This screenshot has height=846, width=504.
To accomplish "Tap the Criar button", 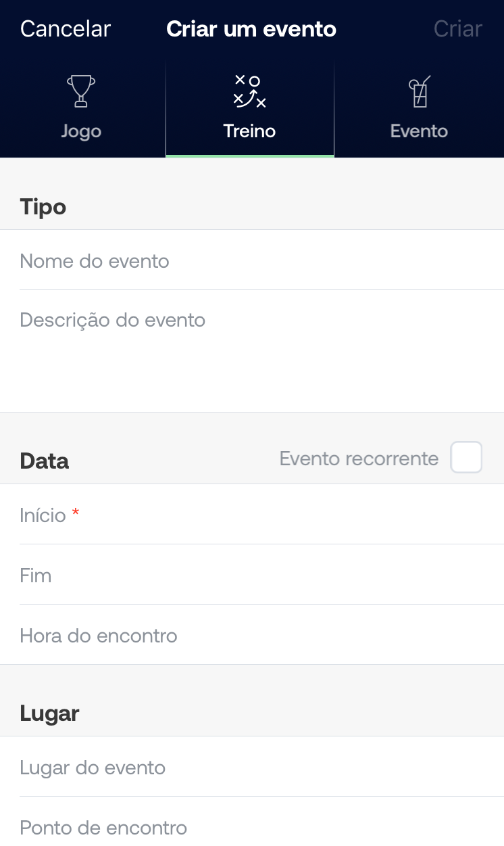I will click(457, 29).
